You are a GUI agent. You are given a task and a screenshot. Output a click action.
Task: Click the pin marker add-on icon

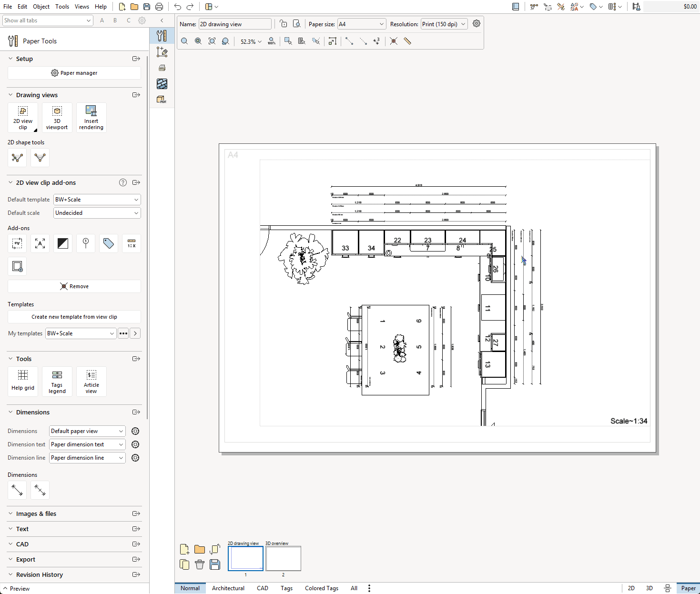(x=86, y=243)
